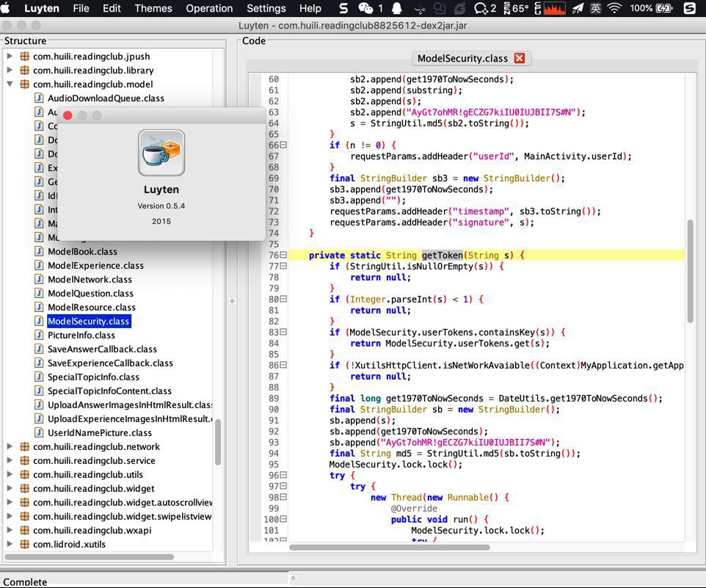The width and height of the screenshot is (706, 588).
Task: Select ModelNetwork.class in the tree
Action: pyautogui.click(x=90, y=279)
